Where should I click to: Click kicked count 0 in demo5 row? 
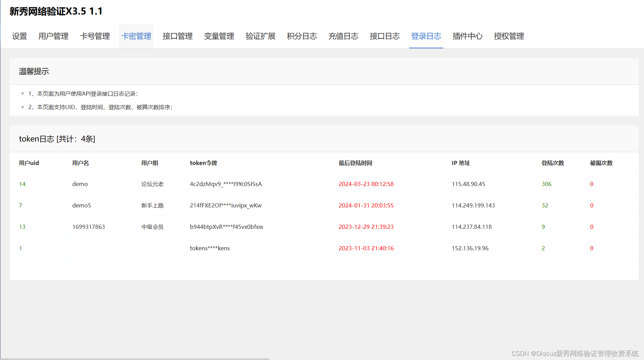[x=592, y=205]
